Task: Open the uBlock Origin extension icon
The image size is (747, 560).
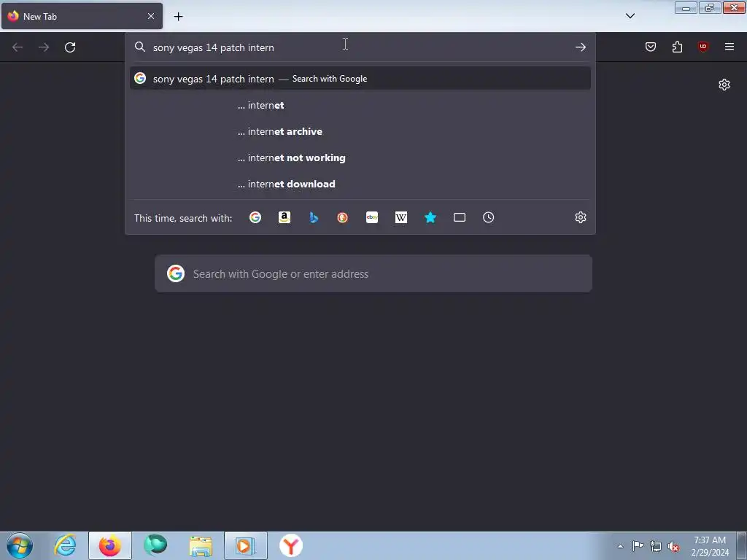Action: [x=703, y=47]
